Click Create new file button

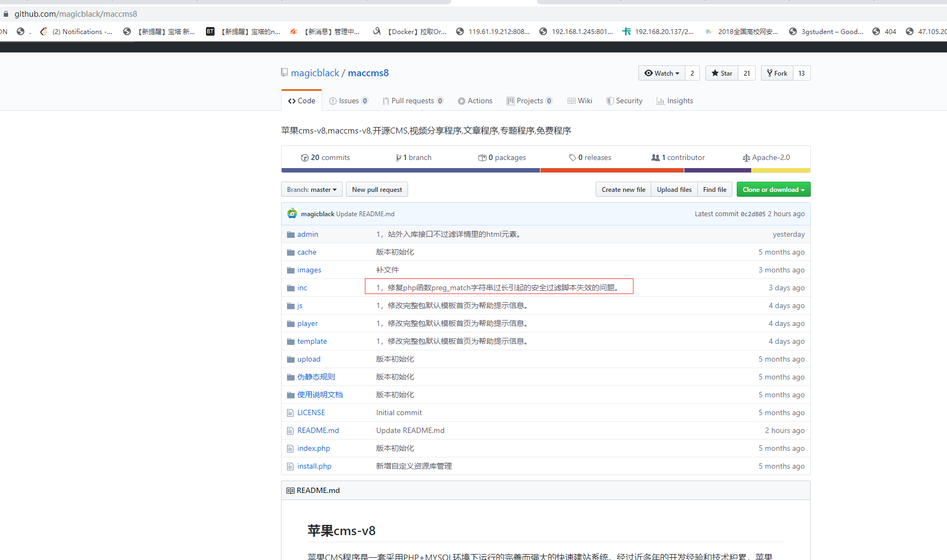pos(623,190)
